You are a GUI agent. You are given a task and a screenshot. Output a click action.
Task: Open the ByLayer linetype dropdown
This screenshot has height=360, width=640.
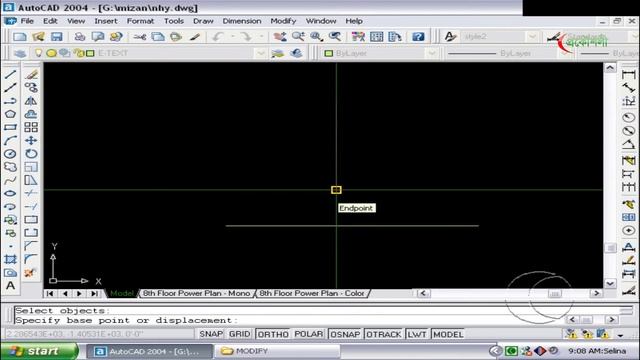564,53
